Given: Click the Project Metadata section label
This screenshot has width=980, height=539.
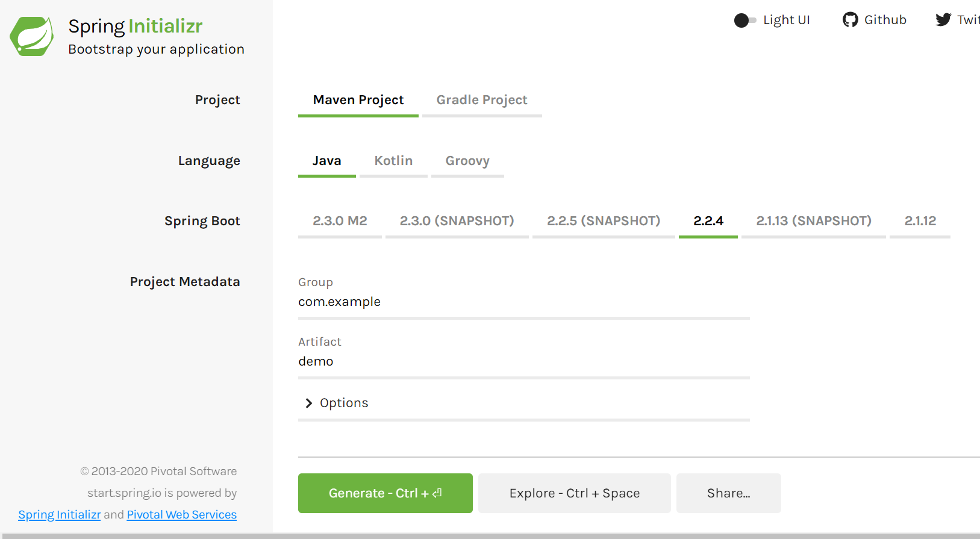Looking at the screenshot, I should pyautogui.click(x=185, y=282).
